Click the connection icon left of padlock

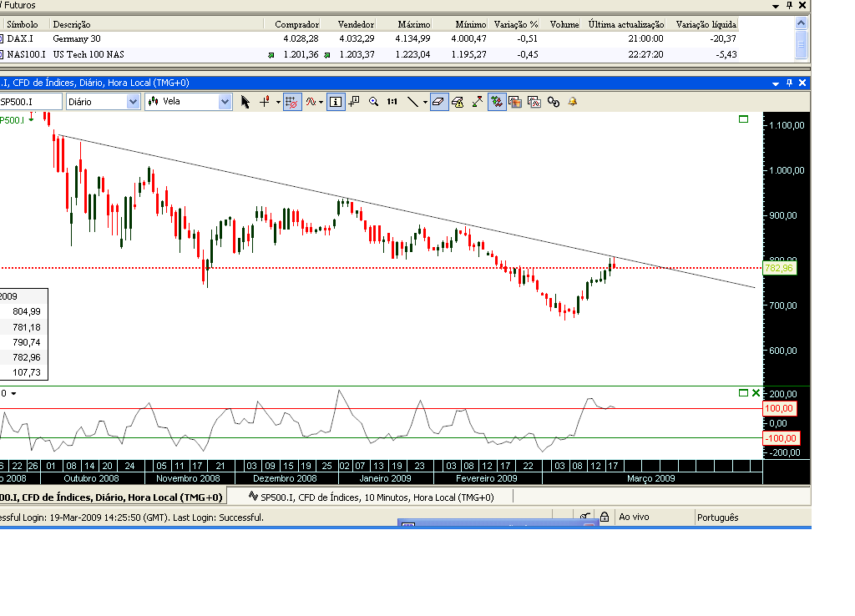point(585,517)
